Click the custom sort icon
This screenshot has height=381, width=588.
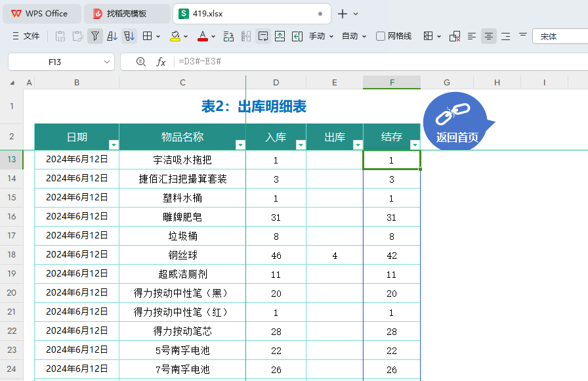point(129,36)
